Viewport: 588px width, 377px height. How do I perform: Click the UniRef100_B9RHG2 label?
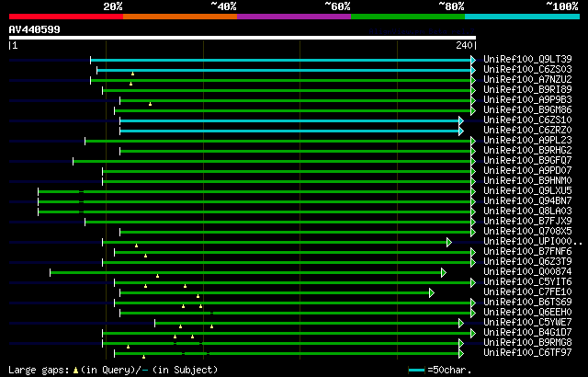(x=527, y=150)
